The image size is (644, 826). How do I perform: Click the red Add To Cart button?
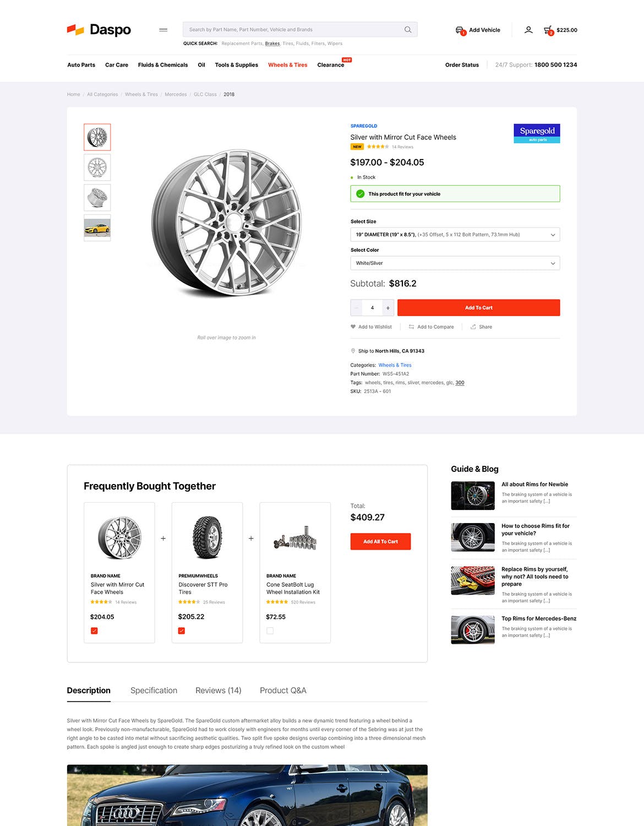[x=478, y=308]
